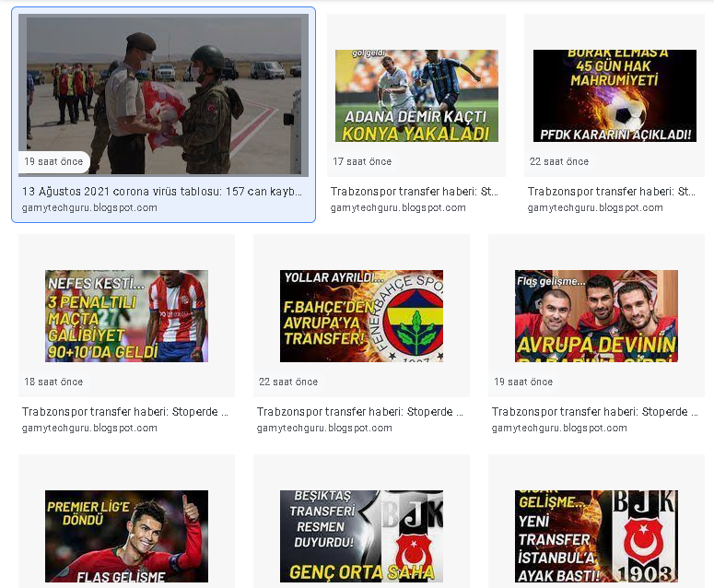Open the 'Burak Elmas'a 45 gün hak mahrumiyeti' thumbnail

click(x=615, y=96)
